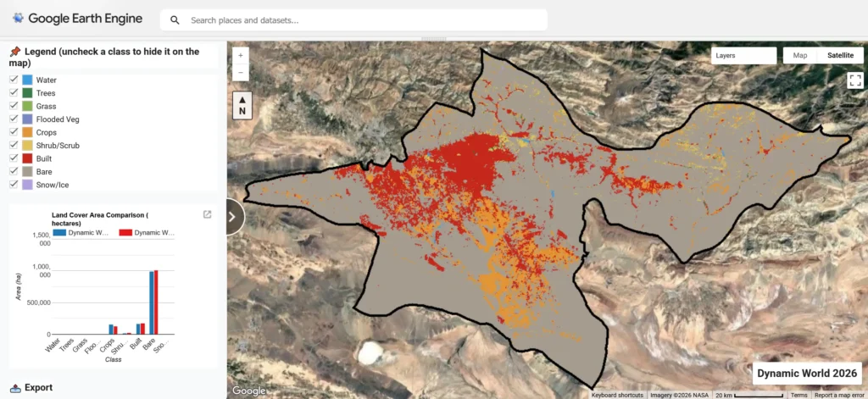This screenshot has height=399, width=868.
Task: Click the Imagery ©2026 NASA attribution
Action: point(679,395)
